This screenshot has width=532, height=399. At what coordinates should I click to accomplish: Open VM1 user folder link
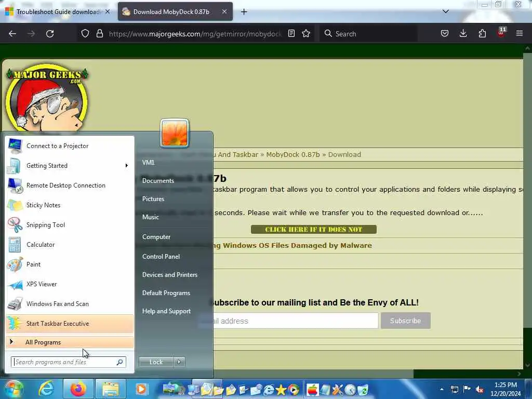148,163
